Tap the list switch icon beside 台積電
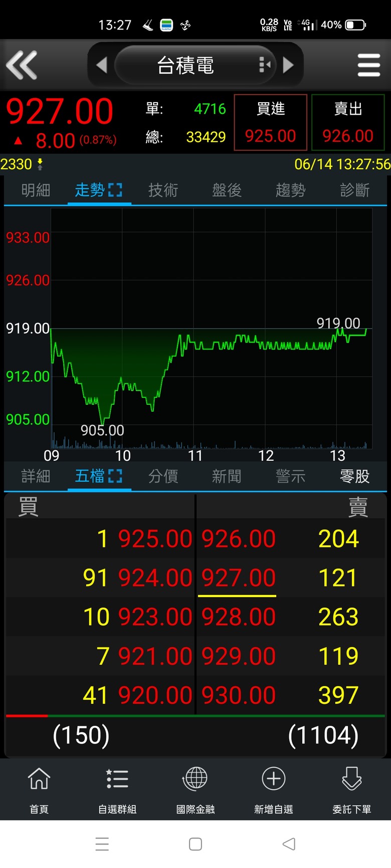391x868 pixels. click(x=264, y=65)
